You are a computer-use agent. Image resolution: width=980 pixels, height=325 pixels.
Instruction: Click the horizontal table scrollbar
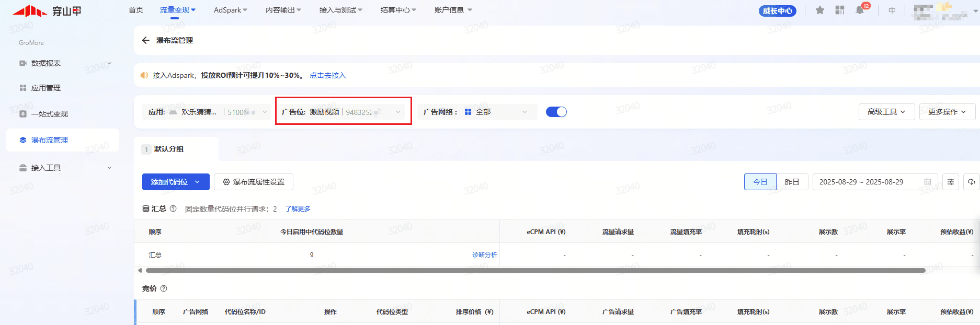coord(535,270)
